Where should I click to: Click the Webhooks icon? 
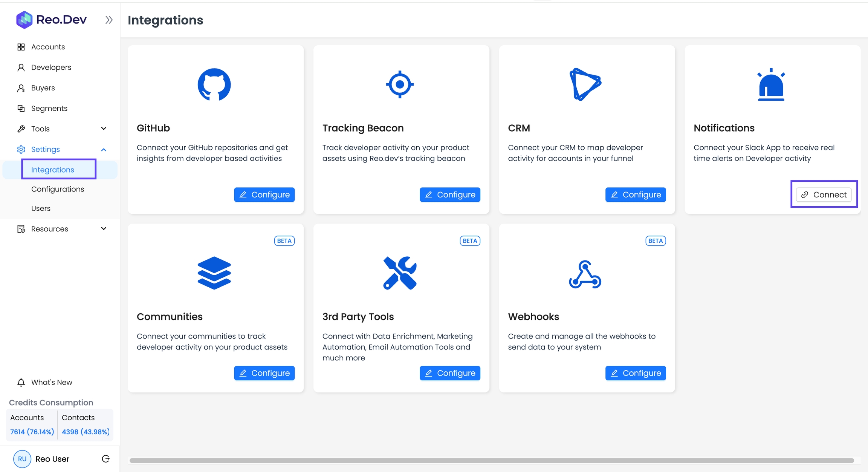[x=585, y=274]
